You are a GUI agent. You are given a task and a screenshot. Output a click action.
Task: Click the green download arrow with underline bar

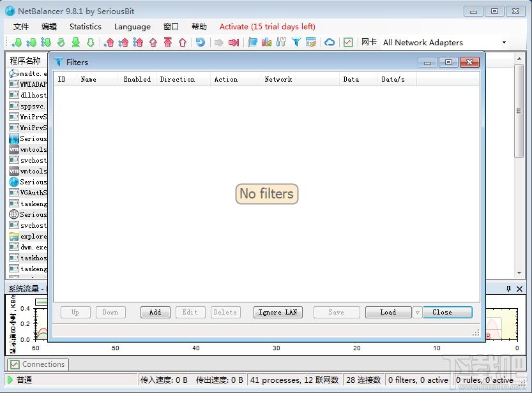(x=75, y=42)
